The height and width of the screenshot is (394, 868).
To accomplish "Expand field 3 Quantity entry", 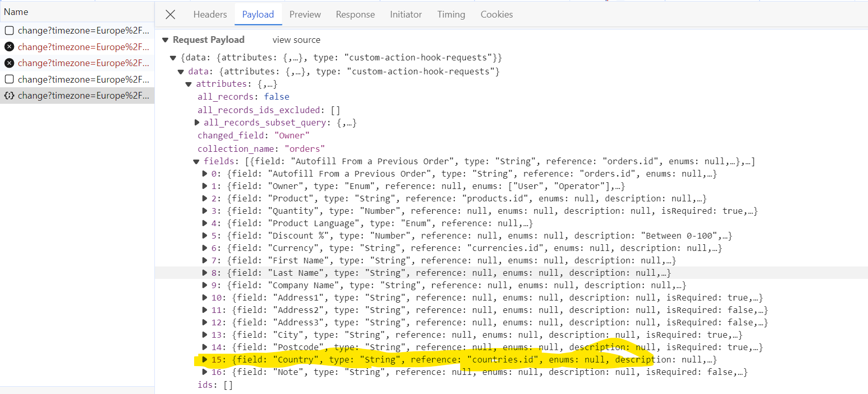I will 204,211.
